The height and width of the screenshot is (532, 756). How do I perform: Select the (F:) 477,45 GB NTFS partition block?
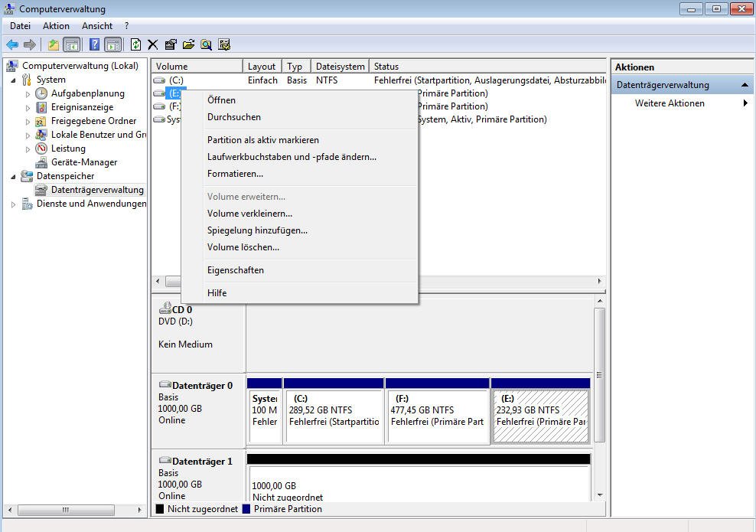pyautogui.click(x=438, y=411)
